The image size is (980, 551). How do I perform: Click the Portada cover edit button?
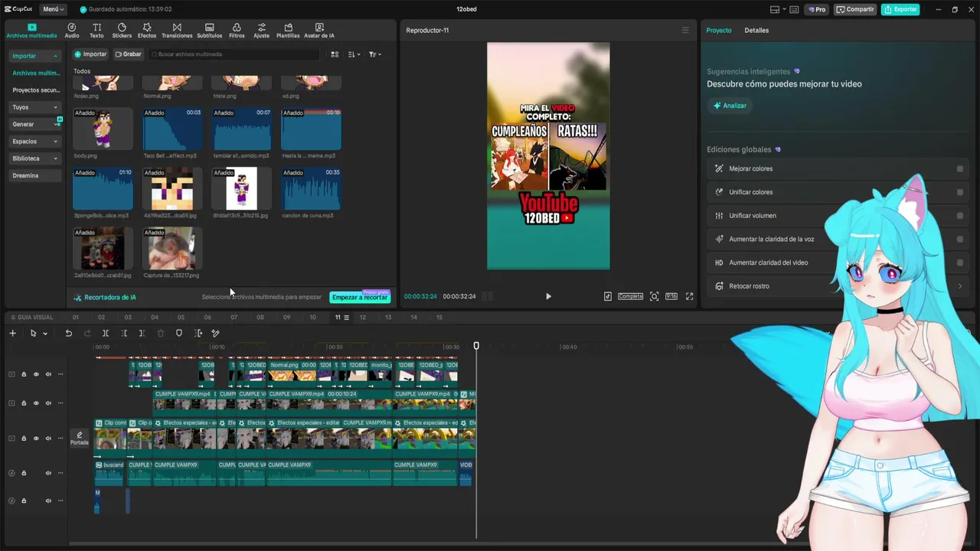click(x=80, y=438)
